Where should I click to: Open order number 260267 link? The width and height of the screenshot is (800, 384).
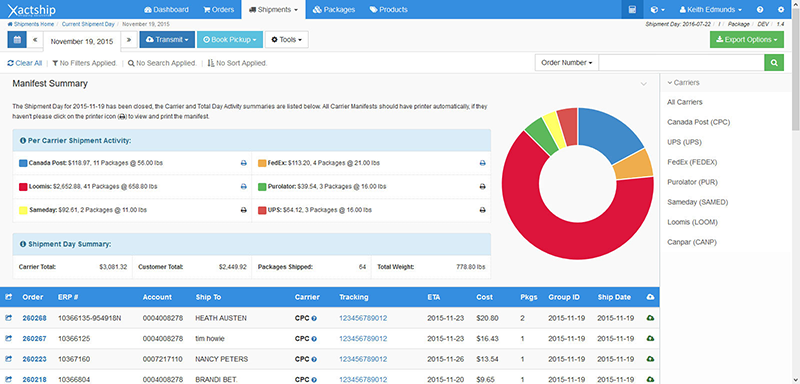34,339
